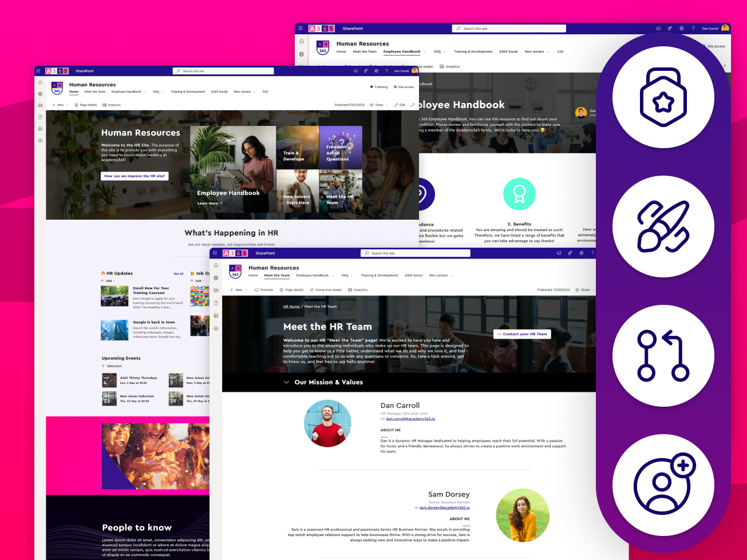The width and height of the screenshot is (747, 560).
Task: Click the add user icon in the purple panel
Action: [x=663, y=484]
